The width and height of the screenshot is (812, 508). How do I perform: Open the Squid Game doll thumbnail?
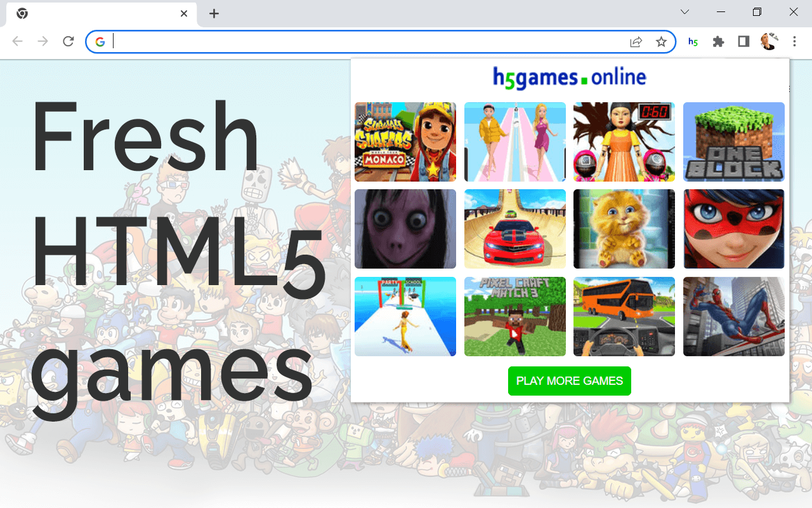click(x=624, y=142)
